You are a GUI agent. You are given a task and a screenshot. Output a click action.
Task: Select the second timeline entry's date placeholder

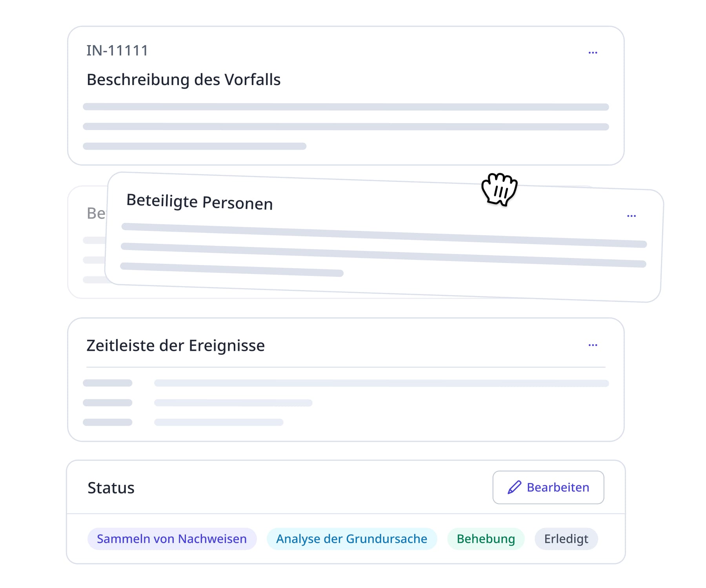[x=107, y=403]
